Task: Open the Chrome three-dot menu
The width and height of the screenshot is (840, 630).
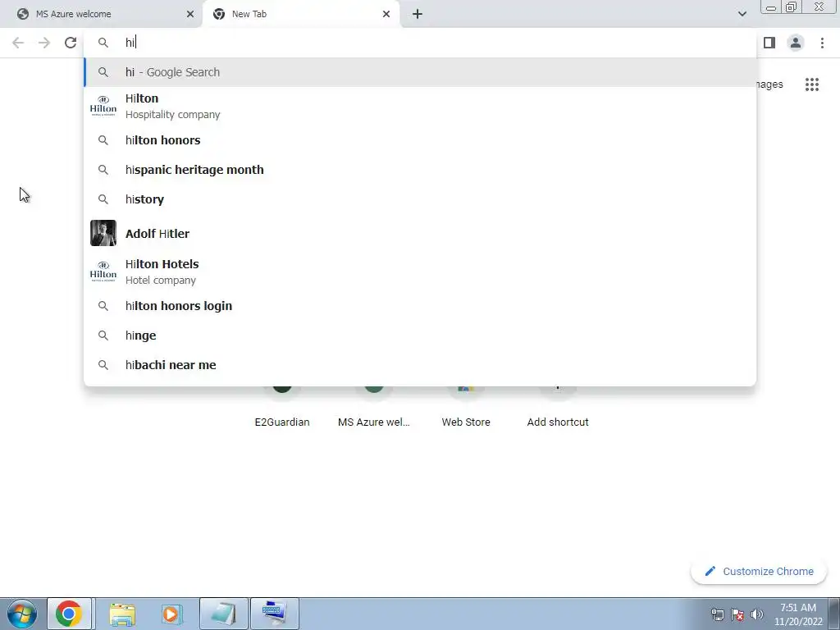Action: [822, 43]
